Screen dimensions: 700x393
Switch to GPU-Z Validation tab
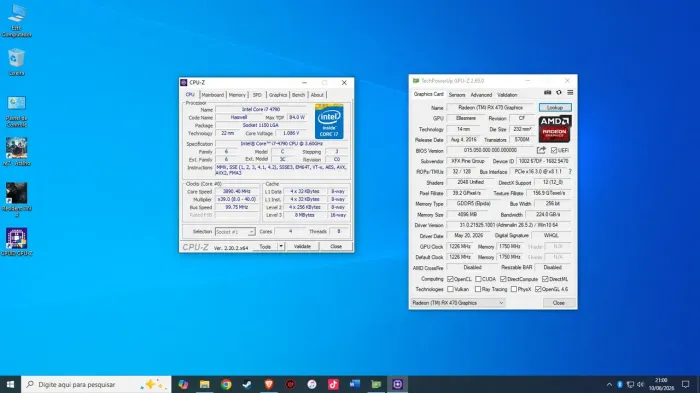pos(507,95)
